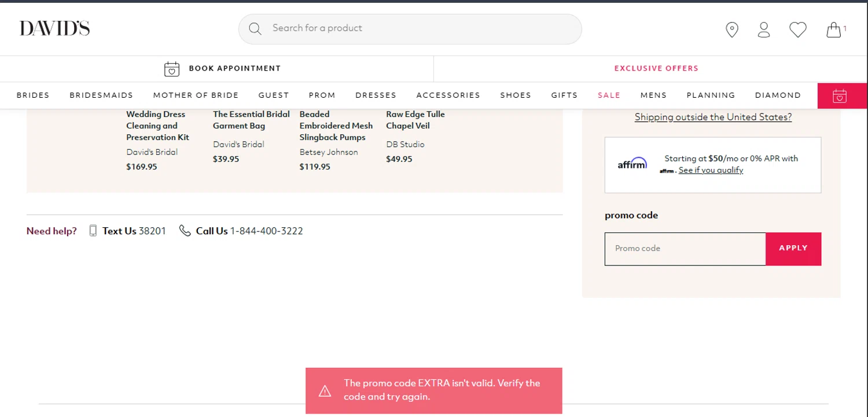Open the Shoes menu
868x417 pixels.
tap(516, 95)
